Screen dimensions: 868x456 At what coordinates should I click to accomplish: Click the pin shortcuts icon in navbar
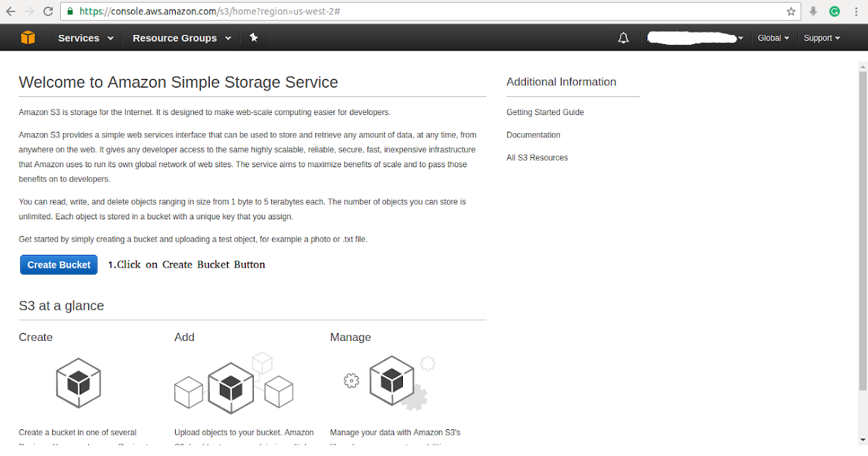pyautogui.click(x=253, y=37)
